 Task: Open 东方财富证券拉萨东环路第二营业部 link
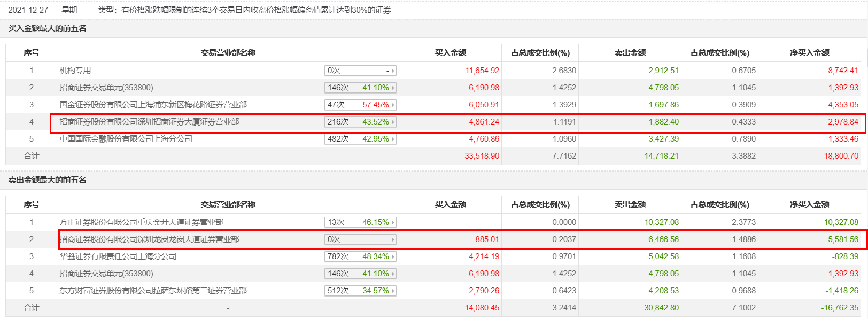[153, 291]
